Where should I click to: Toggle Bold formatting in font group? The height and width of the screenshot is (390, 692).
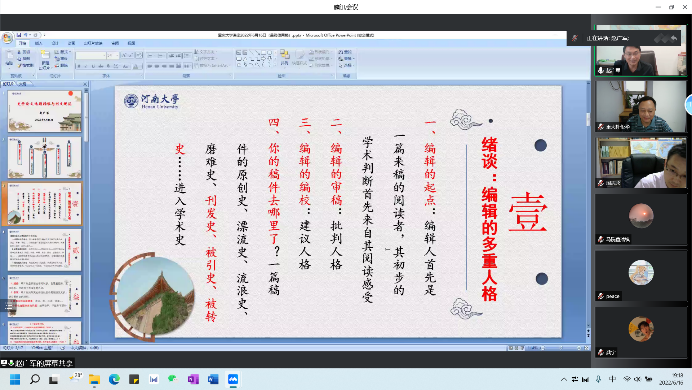coord(79,66)
